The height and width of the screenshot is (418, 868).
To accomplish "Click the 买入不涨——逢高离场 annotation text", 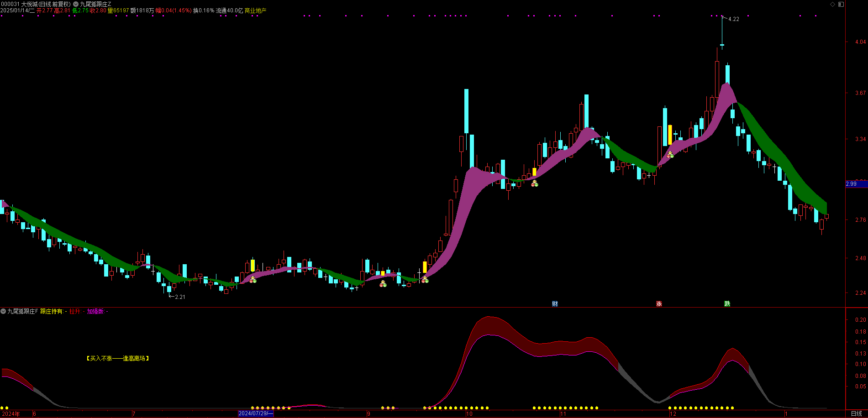I will (x=118, y=359).
